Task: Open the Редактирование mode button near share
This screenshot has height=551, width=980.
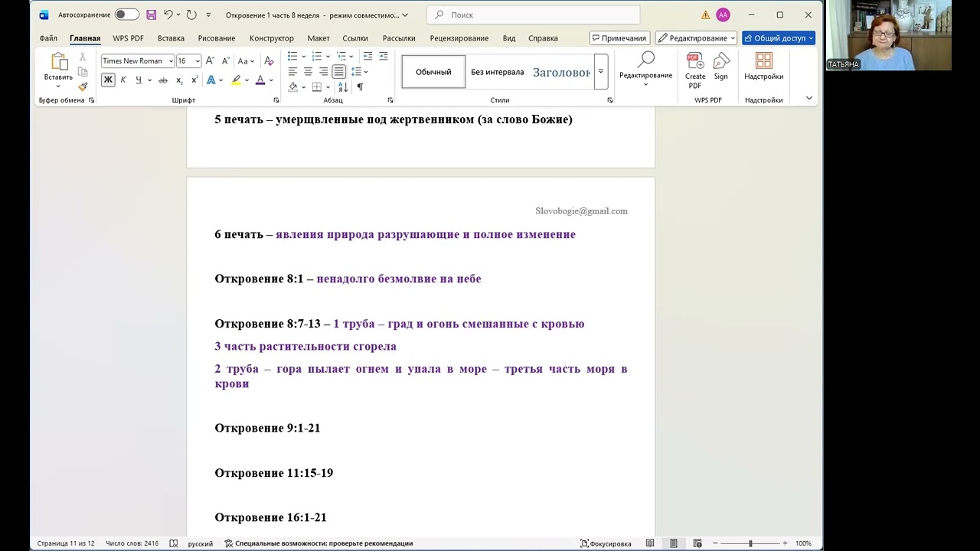Action: (x=696, y=38)
